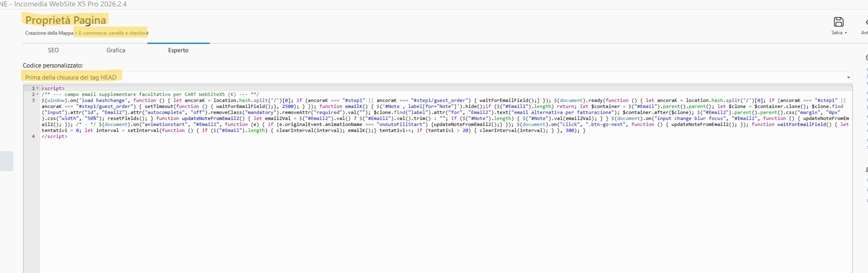Switch to the Grafica tab
The height and width of the screenshot is (273, 868).
tap(116, 50)
